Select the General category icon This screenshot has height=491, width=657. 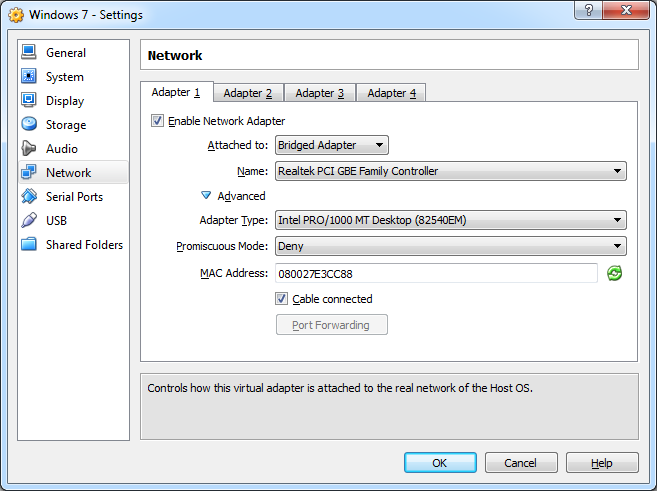point(28,52)
